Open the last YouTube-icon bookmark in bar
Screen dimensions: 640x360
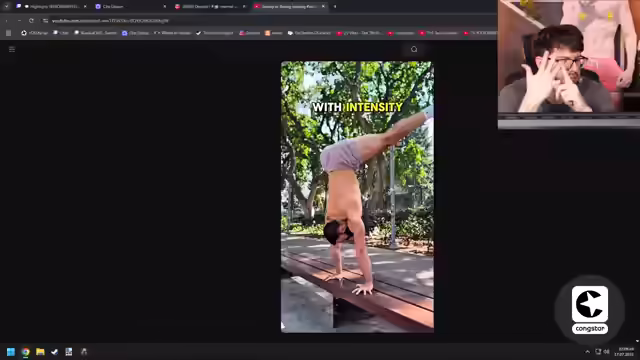pos(480,33)
